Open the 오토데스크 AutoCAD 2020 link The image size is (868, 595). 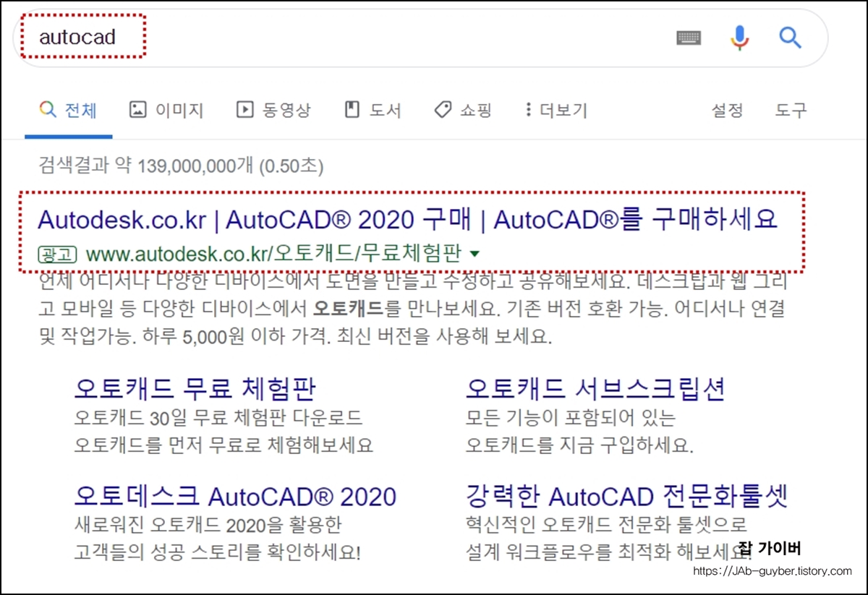[x=235, y=496]
